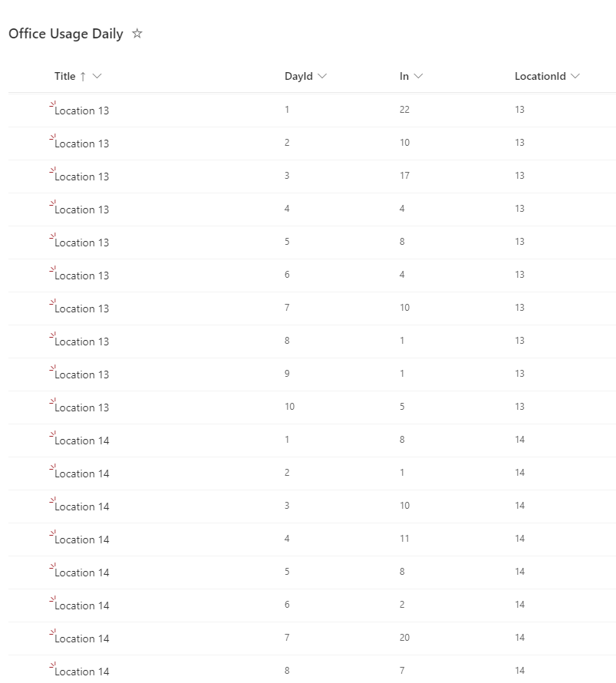Expand the DayId column options chevron
The width and height of the screenshot is (616, 683).
point(322,76)
